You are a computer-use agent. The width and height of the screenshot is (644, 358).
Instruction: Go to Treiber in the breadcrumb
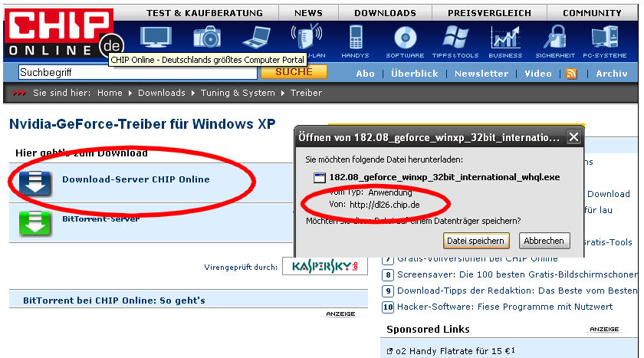click(x=306, y=93)
